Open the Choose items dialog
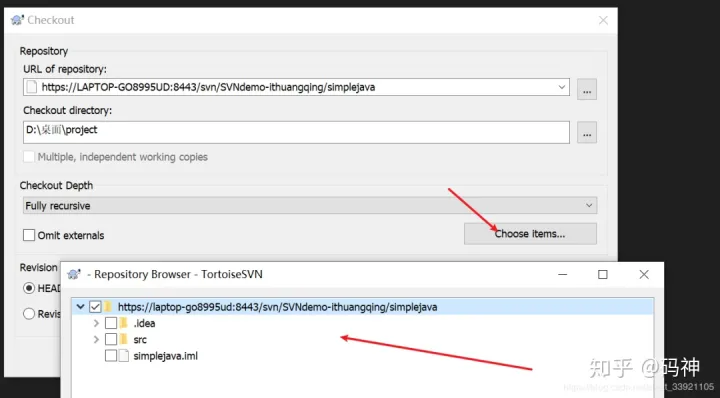 coord(530,234)
